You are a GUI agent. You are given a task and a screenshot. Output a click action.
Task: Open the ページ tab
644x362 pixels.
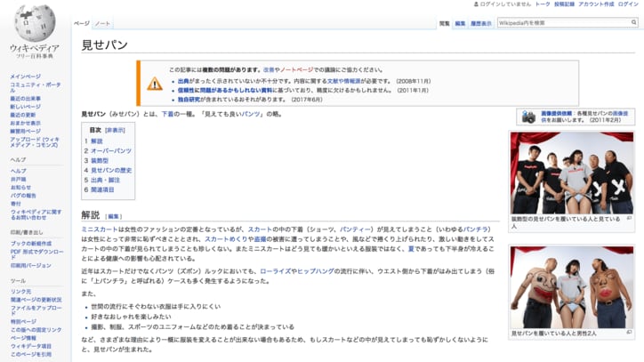point(81,23)
